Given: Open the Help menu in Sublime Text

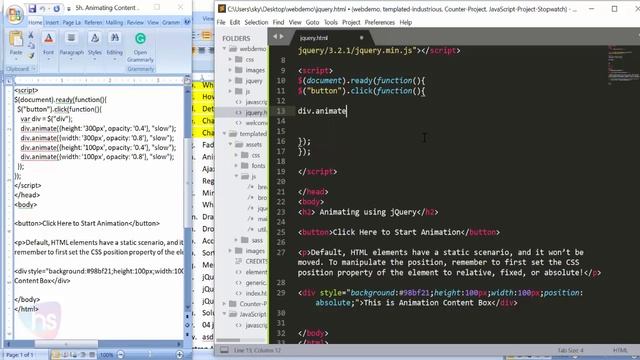Looking at the screenshot, I should coord(405,22).
